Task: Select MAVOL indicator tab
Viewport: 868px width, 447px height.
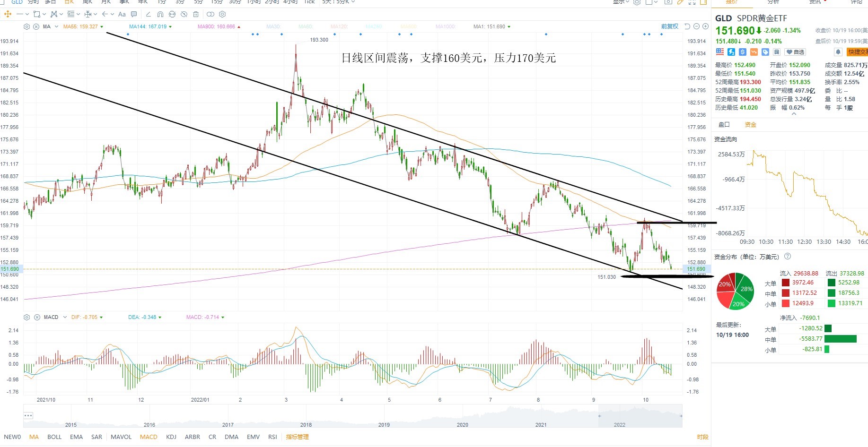Action: tap(121, 437)
